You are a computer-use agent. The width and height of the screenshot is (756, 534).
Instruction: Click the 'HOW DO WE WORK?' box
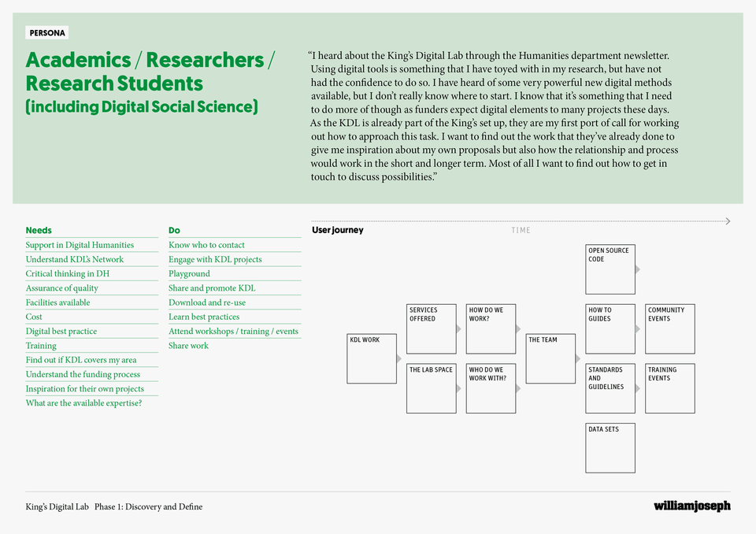[491, 329]
